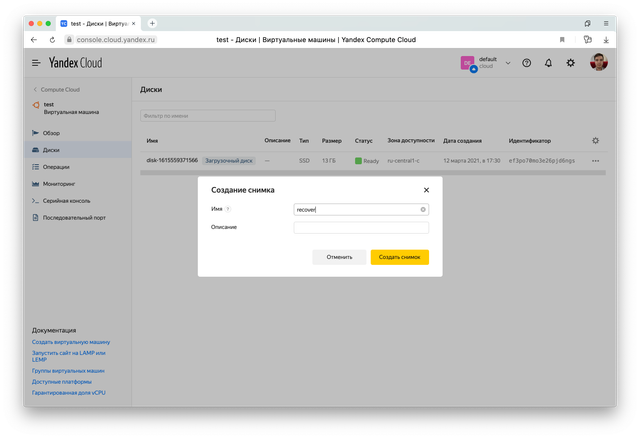
Task: Open the hamburger navigation menu
Action: (x=37, y=63)
